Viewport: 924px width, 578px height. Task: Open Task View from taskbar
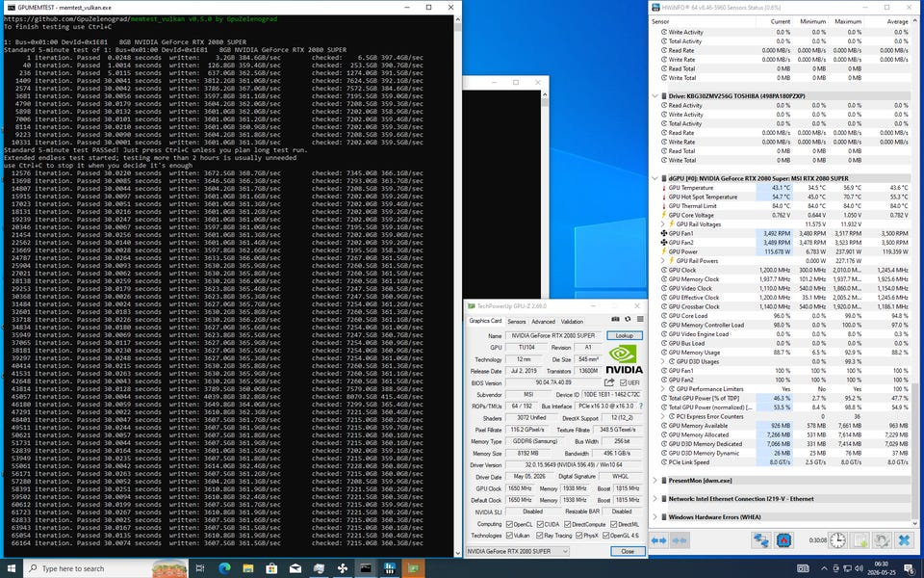200,568
